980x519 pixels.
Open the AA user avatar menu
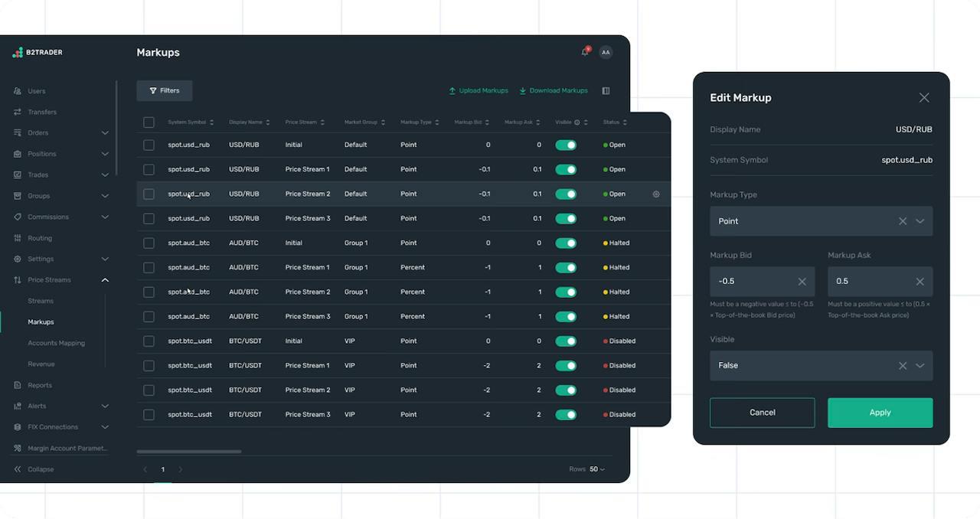606,52
